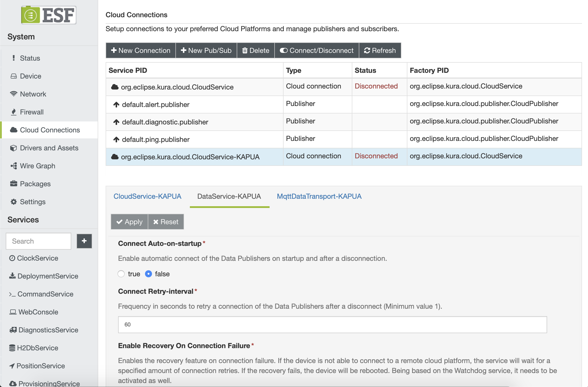Focus the Services Search box
Image resolution: width=588 pixels, height=387 pixels.
pos(39,241)
